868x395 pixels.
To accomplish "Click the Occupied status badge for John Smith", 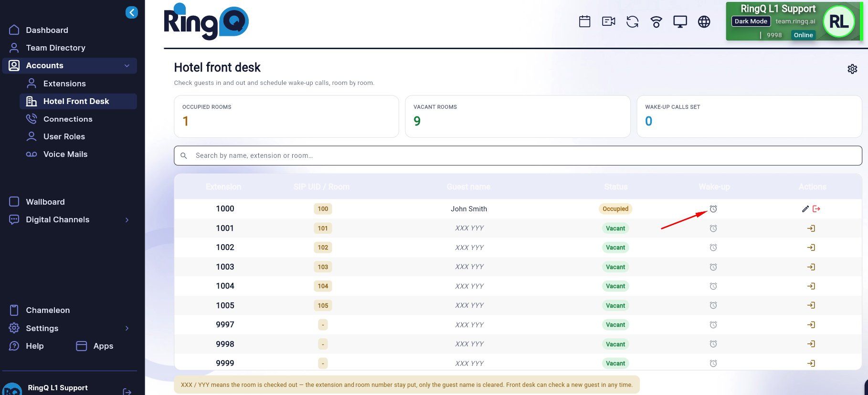I will click(x=615, y=209).
